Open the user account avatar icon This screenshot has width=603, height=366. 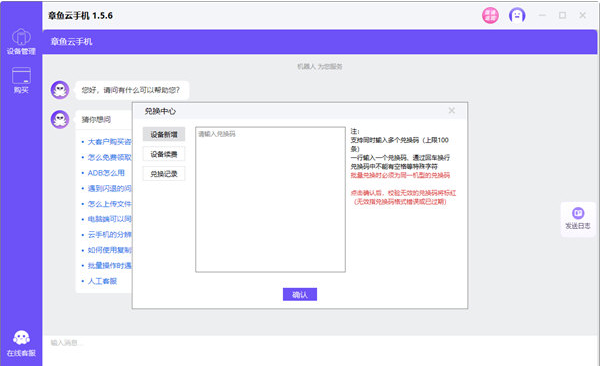tap(517, 15)
